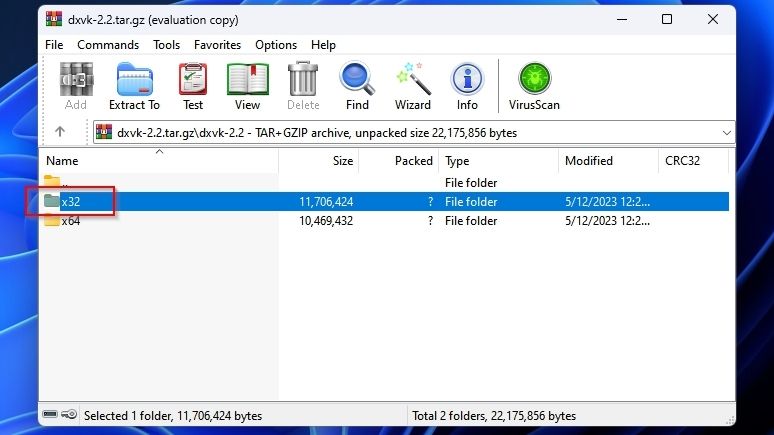Sort list by the Name column header
This screenshot has width=774, height=435.
tap(158, 160)
